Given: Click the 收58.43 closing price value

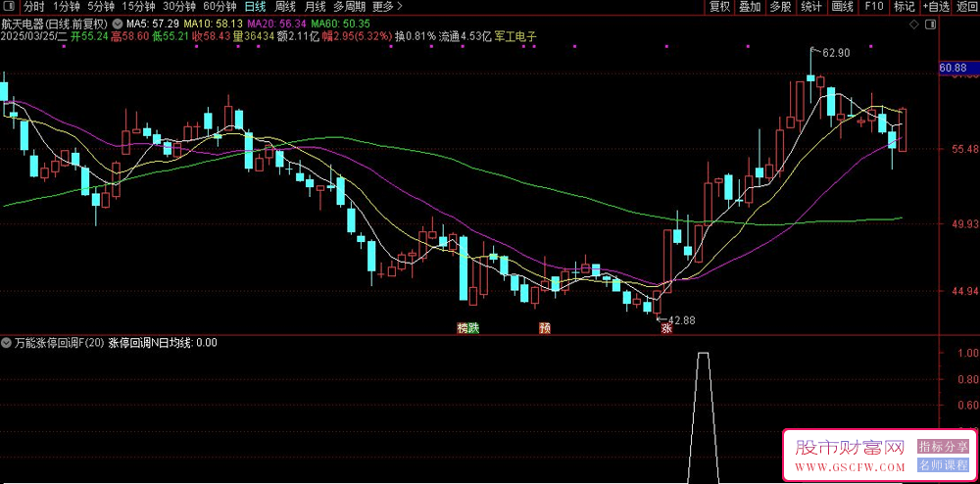Looking at the screenshot, I should point(211,35).
